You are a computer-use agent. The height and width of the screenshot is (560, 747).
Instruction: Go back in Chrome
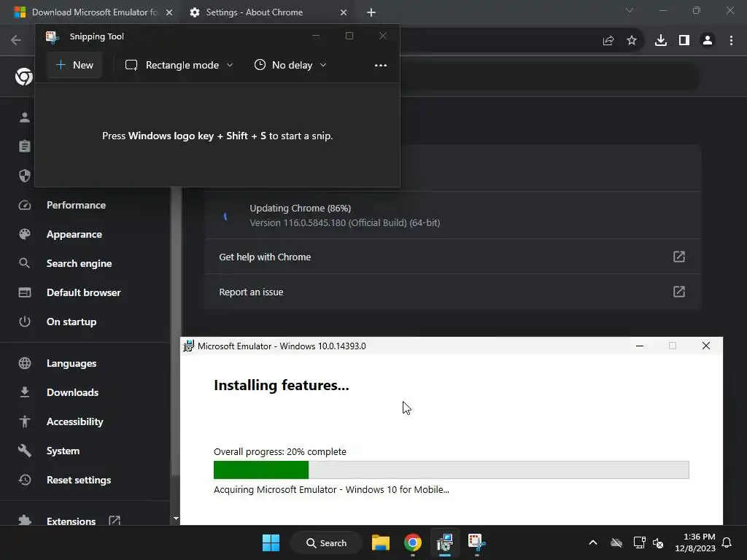16,40
